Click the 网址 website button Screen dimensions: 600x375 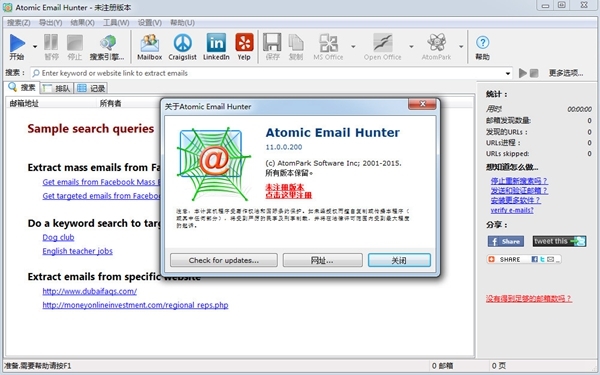pos(322,260)
